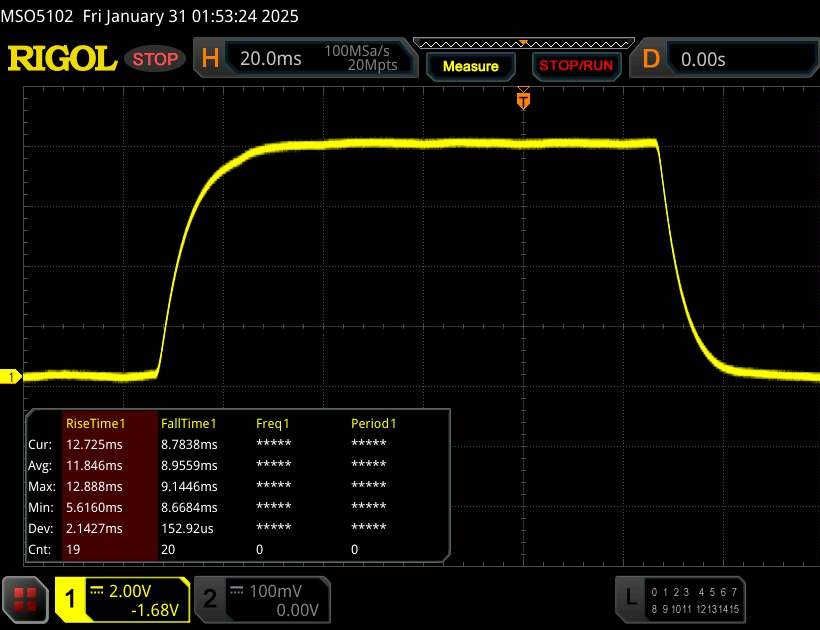Click the RIGOL logo
820x630 pixels.
62,59
